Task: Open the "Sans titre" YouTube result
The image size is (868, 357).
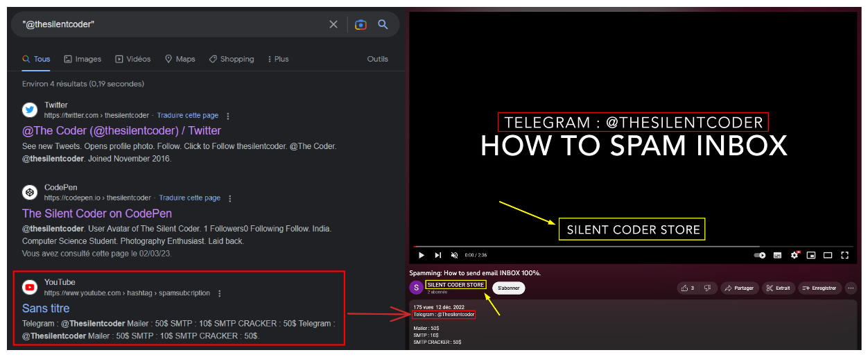Action: [46, 308]
